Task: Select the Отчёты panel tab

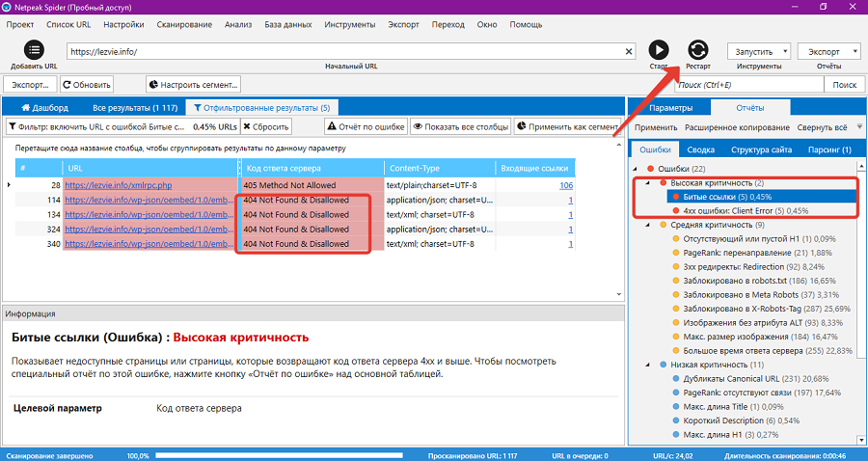Action: click(750, 108)
